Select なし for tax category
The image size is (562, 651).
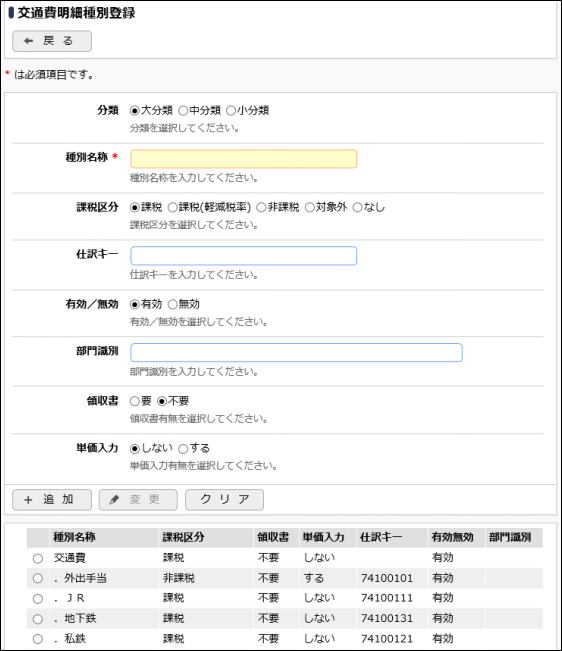tap(357, 207)
